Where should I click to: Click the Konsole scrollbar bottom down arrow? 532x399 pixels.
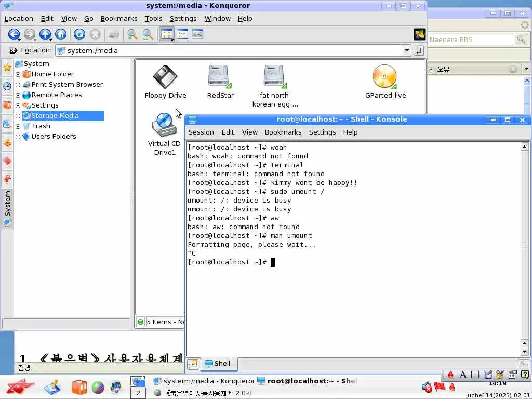(x=525, y=352)
